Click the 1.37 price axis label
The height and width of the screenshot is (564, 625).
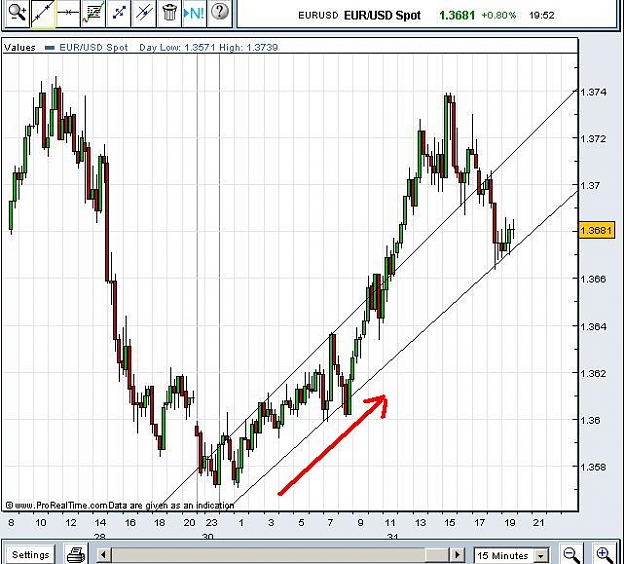[590, 185]
